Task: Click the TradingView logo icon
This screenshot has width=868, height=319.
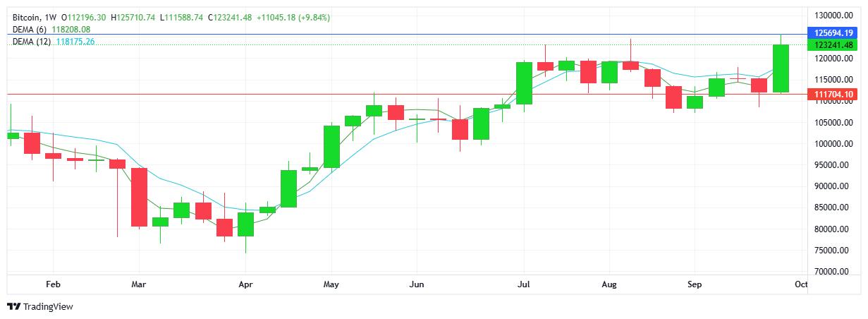Action: pyautogui.click(x=13, y=307)
